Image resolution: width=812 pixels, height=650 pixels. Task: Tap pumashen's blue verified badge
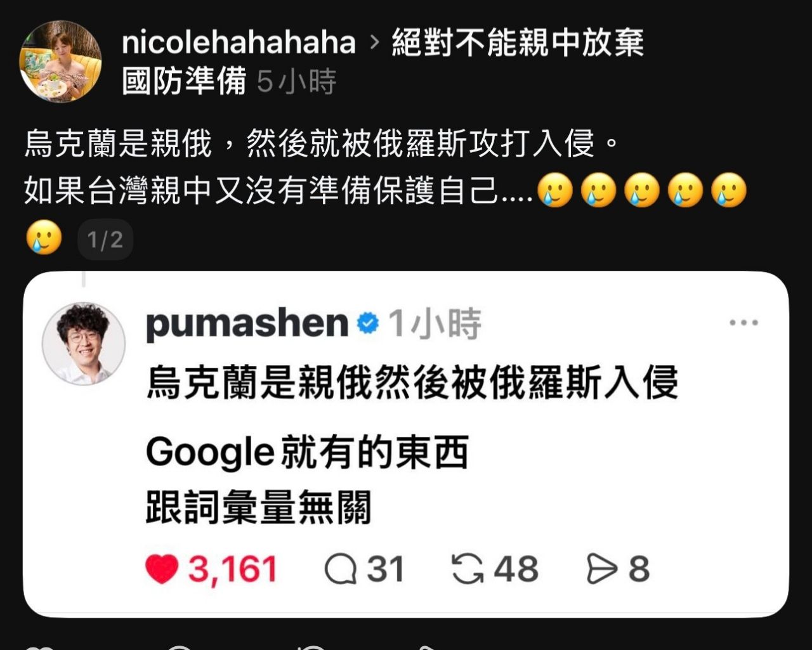(x=368, y=323)
